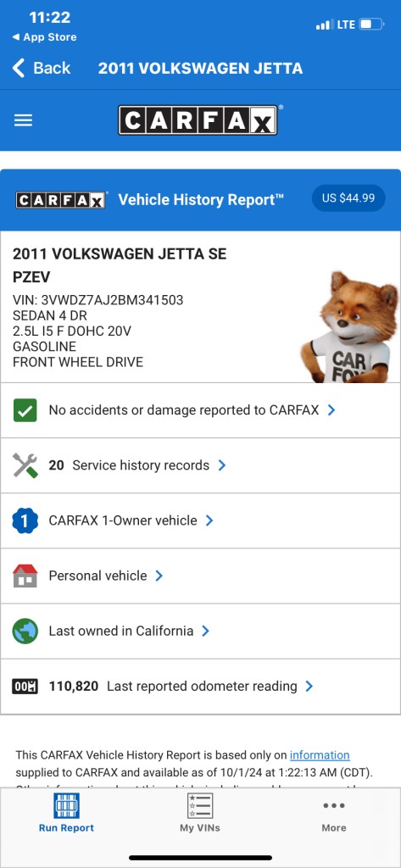Image resolution: width=401 pixels, height=868 pixels.
Task: Tap the green no-accidents checkmark
Action: pyautogui.click(x=25, y=410)
